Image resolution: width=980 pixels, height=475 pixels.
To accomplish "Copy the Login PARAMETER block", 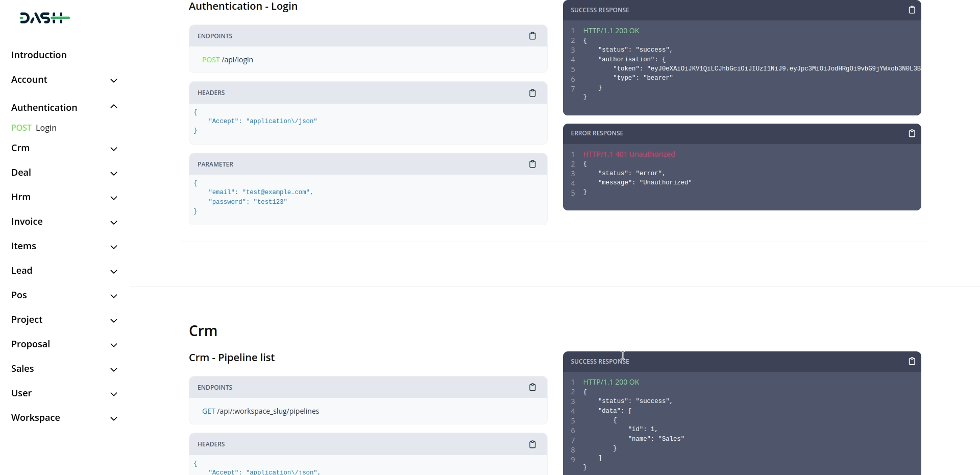I will click(532, 164).
